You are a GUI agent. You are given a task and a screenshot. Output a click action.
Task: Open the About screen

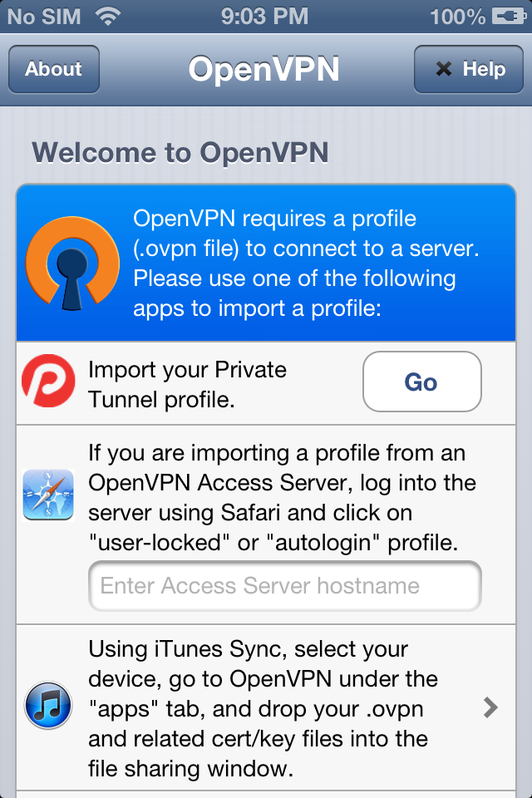53,70
